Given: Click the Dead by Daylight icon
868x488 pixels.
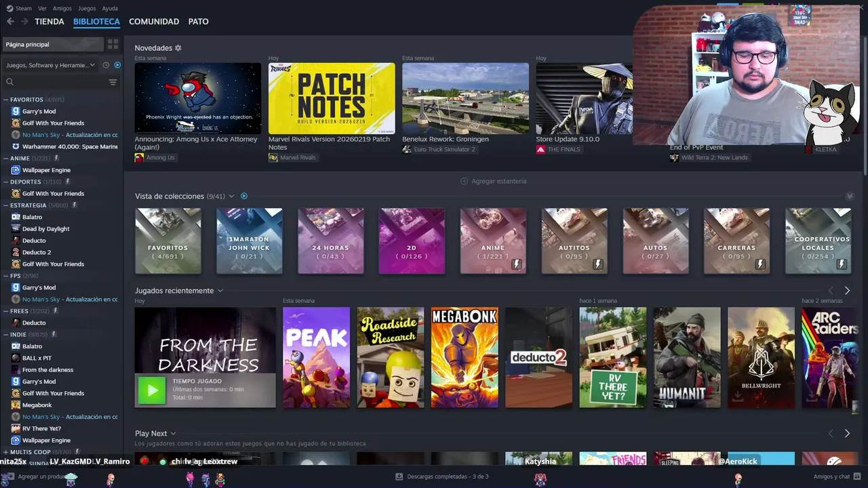Looking at the screenshot, I should (x=16, y=228).
